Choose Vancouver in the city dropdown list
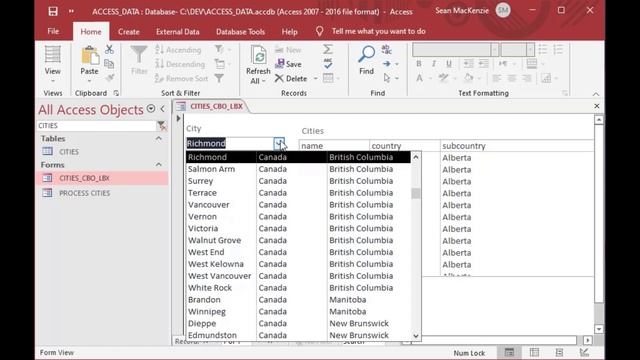 (x=298, y=205)
